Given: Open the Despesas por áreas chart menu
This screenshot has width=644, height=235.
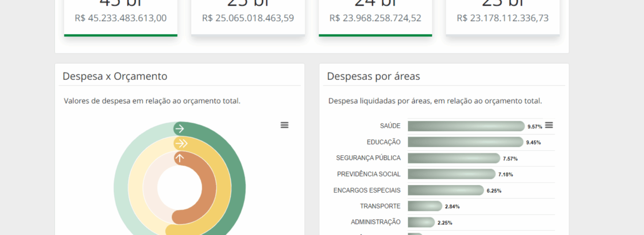Looking at the screenshot, I should tap(549, 125).
